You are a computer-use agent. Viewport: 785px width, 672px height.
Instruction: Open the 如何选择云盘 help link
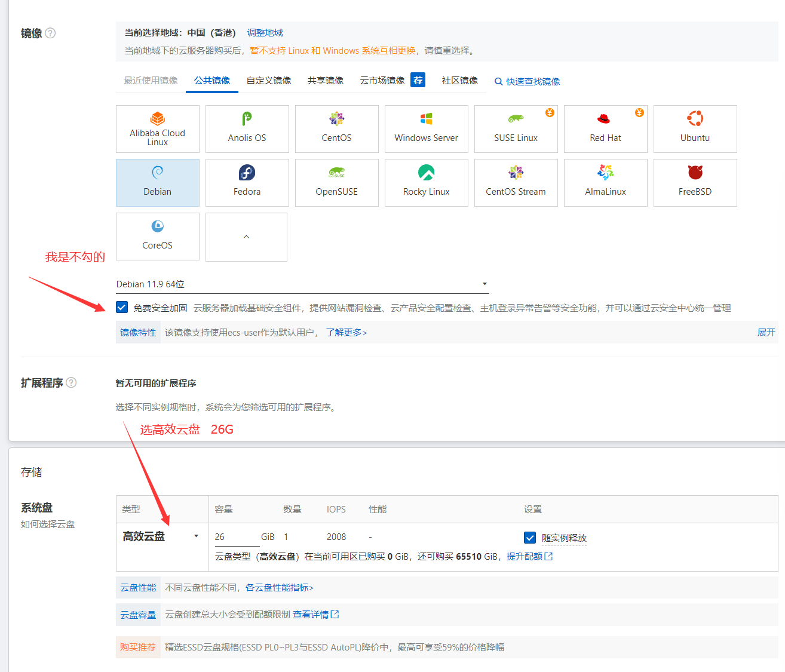[48, 524]
